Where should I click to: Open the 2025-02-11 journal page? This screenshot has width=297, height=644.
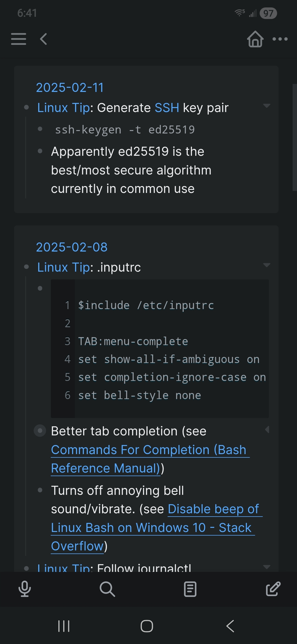[70, 88]
